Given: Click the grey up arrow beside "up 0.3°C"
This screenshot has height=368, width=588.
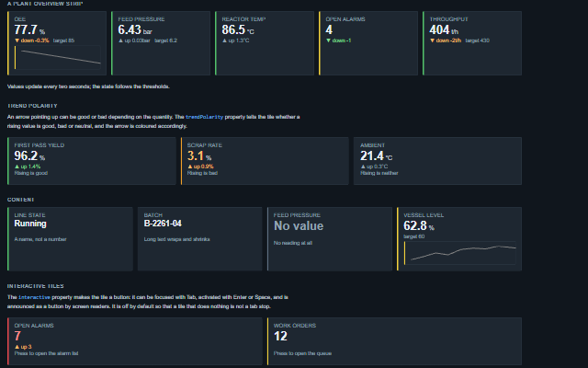Looking at the screenshot, I should click(x=363, y=167).
